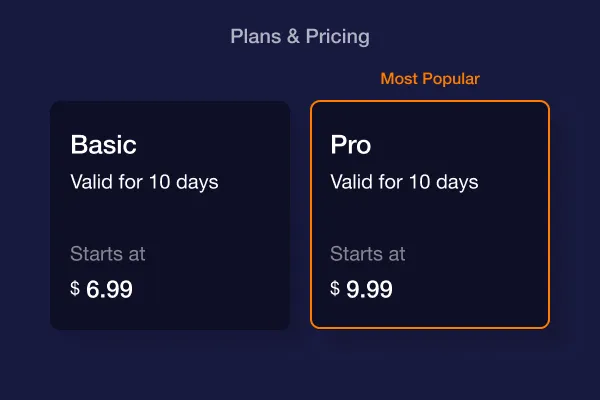The height and width of the screenshot is (400, 600).
Task: Click the word Popular in the orange label
Action: [452, 79]
